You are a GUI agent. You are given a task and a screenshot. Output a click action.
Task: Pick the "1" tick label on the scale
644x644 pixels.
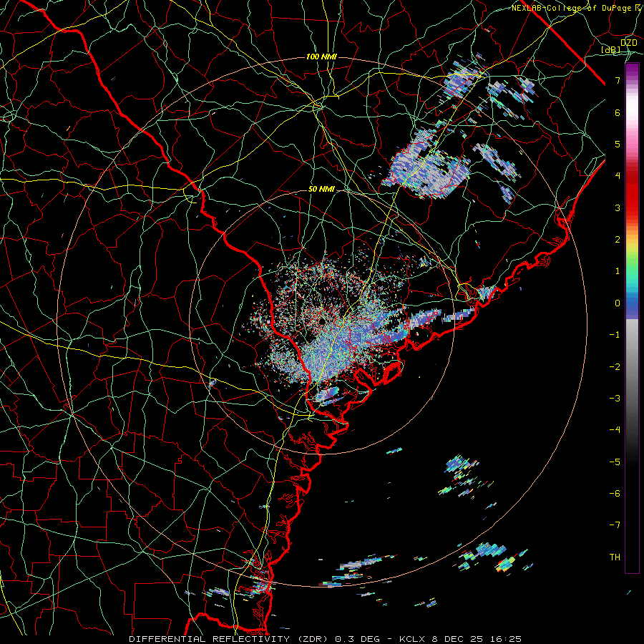pyautogui.click(x=618, y=271)
